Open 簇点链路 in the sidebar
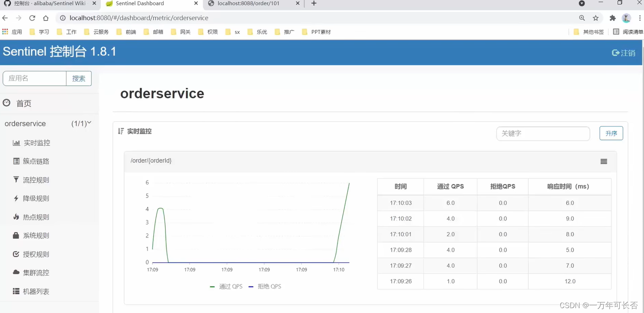Viewport: 644px width, 313px height. [x=36, y=161]
